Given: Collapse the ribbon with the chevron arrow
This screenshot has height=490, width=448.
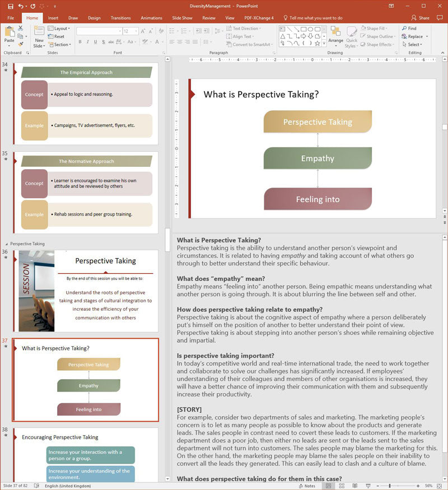Looking at the screenshot, I should [x=443, y=53].
